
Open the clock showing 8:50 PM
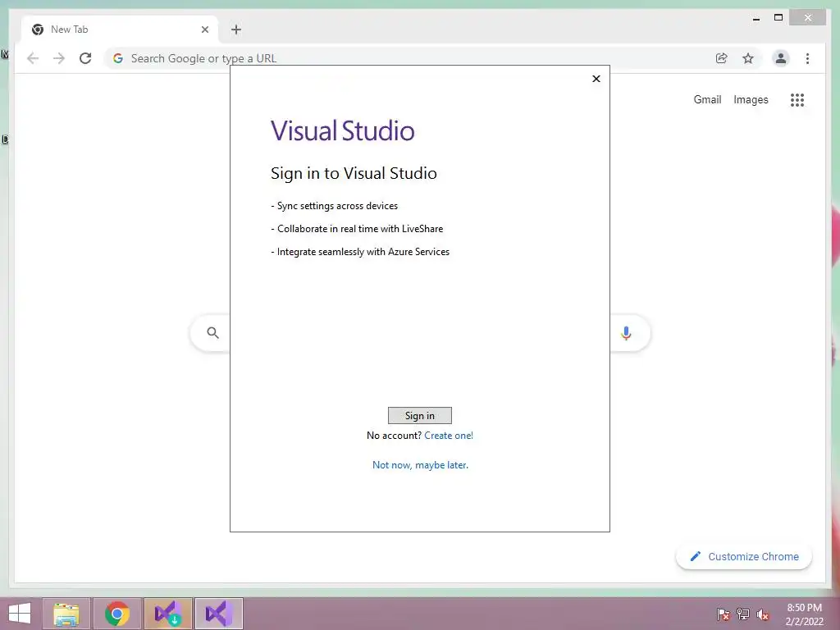(804, 614)
